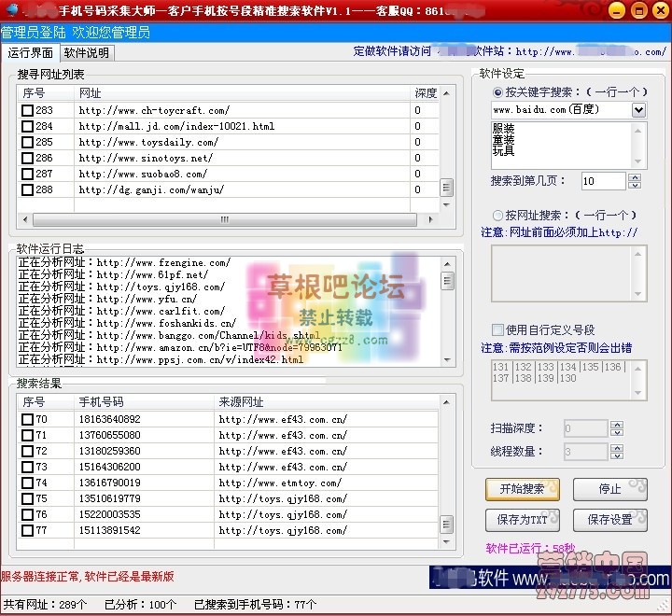Tick the checkbox for URL row 283

pyautogui.click(x=27, y=110)
